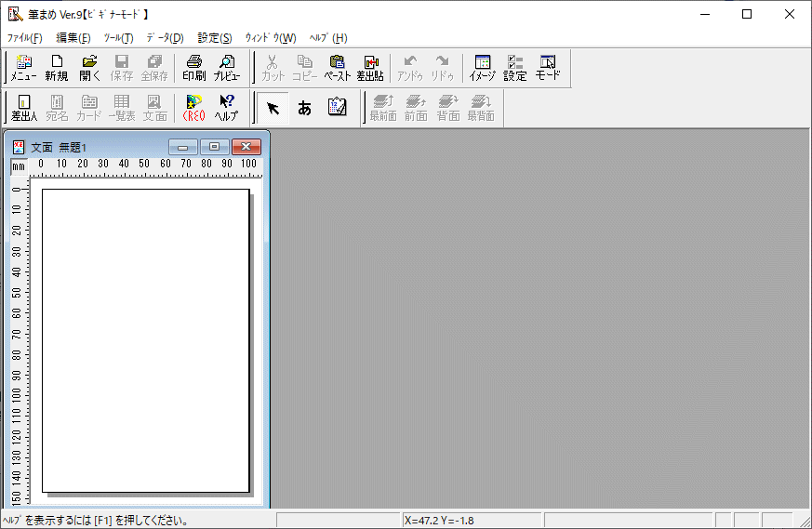812x529 pixels.
Task: Click the コピー copy icon
Action: [304, 68]
